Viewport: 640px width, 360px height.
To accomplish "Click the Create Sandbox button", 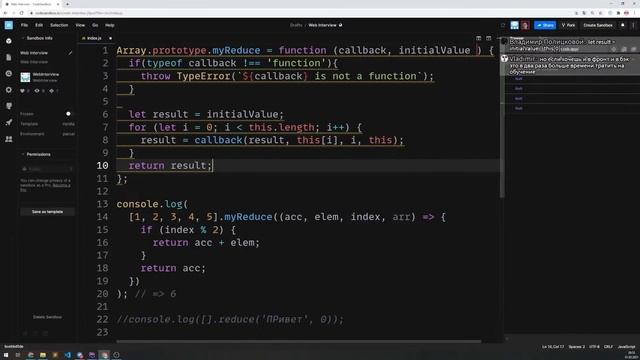I will tap(598, 25).
